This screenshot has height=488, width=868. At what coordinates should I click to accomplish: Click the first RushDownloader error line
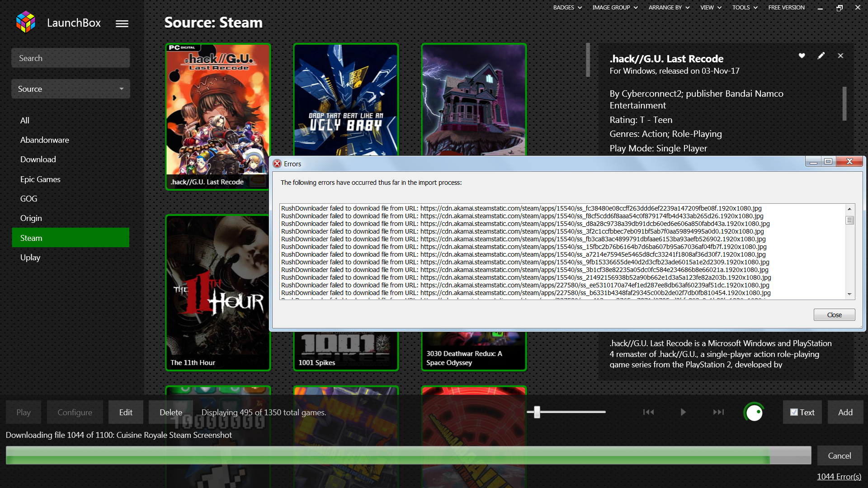(521, 208)
